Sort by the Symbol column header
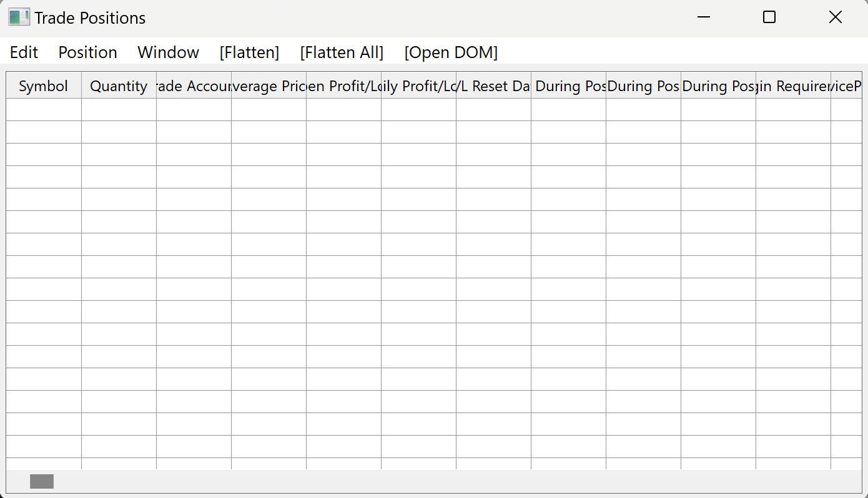The image size is (868, 498). click(44, 86)
